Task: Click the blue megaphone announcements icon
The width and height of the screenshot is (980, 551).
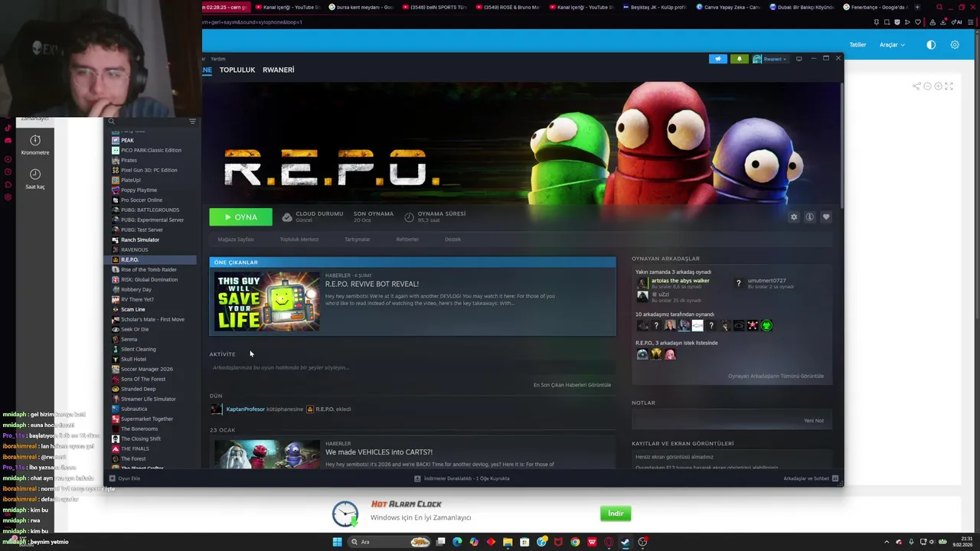Action: point(717,59)
